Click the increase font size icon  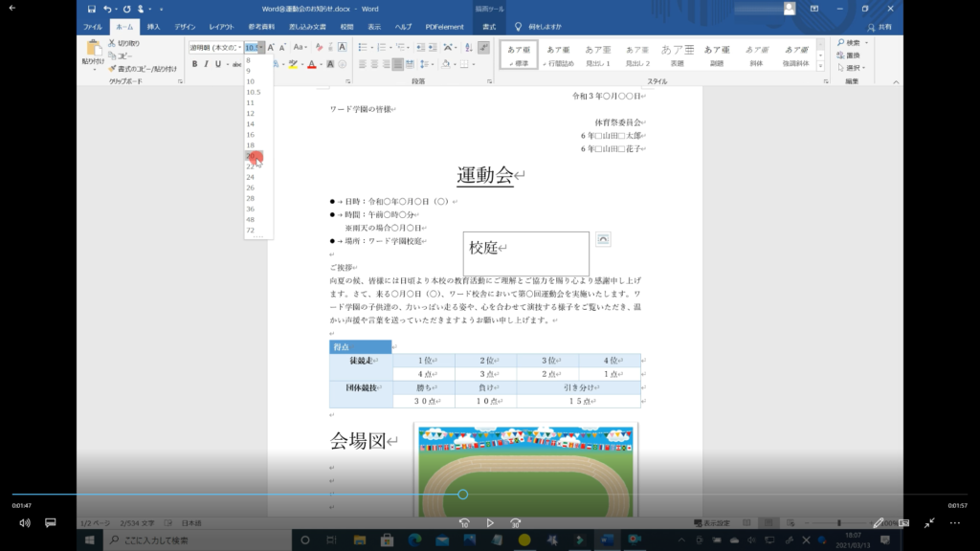click(x=271, y=47)
